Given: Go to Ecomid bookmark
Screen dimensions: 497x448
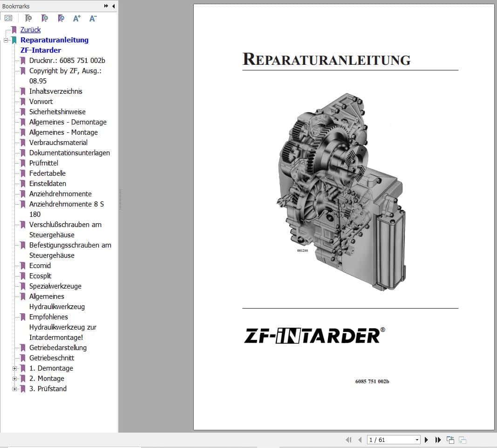Looking at the screenshot, I should [40, 266].
